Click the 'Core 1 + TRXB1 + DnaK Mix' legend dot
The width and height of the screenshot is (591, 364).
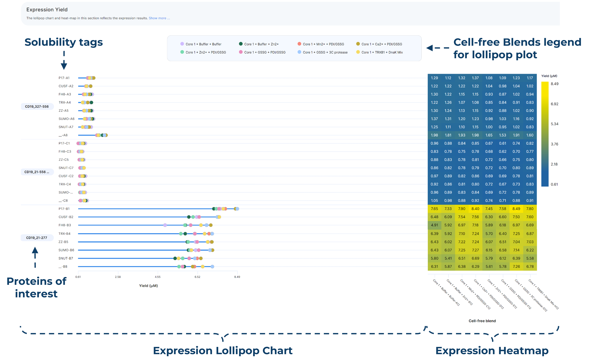pos(358,52)
